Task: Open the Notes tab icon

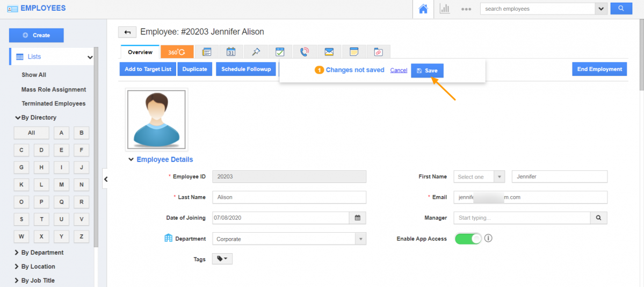Action: [x=353, y=52]
